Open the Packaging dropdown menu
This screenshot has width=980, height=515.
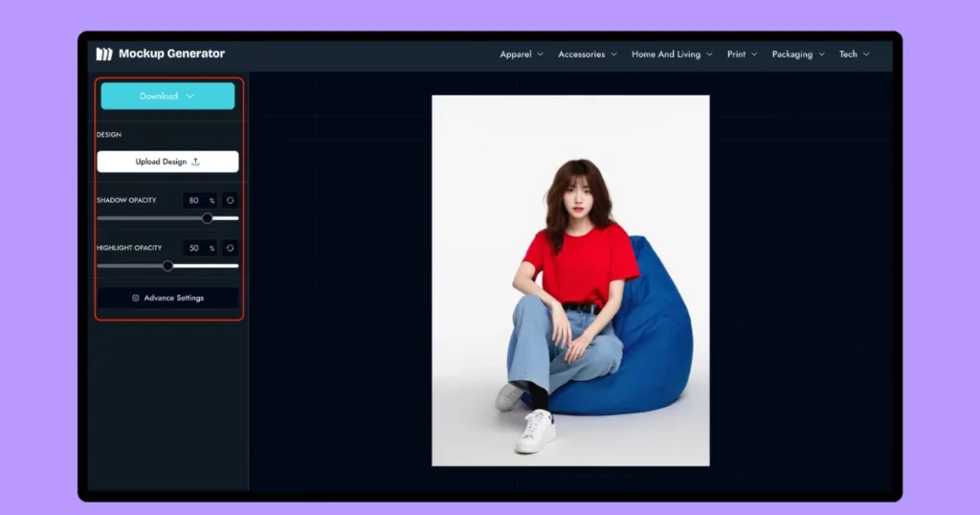797,55
